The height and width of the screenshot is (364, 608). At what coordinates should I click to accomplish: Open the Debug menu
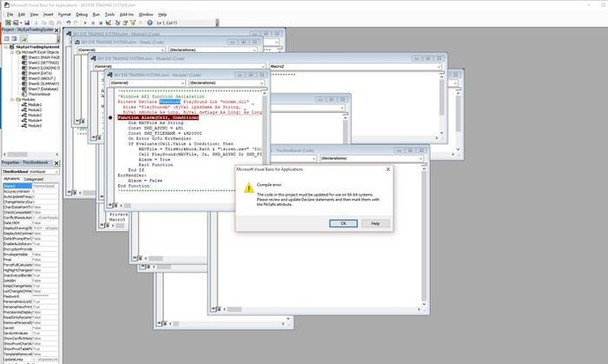82,14
